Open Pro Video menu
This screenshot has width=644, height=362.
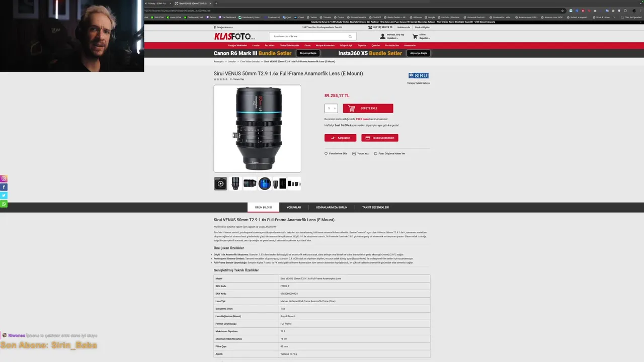pos(270,46)
